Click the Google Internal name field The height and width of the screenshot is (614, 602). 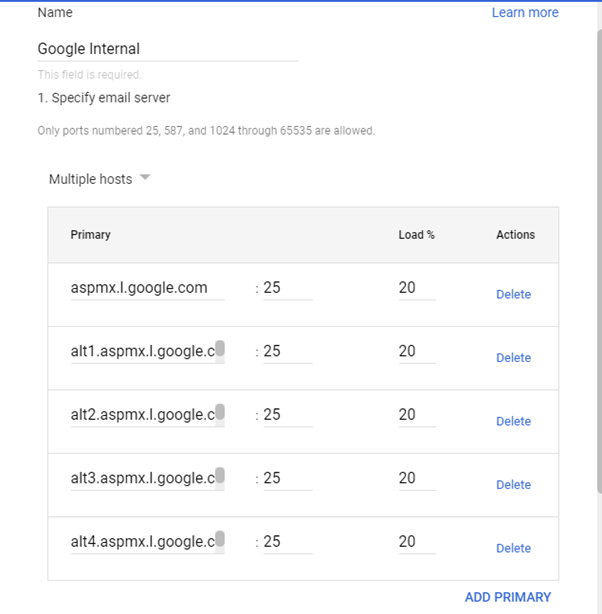click(167, 49)
